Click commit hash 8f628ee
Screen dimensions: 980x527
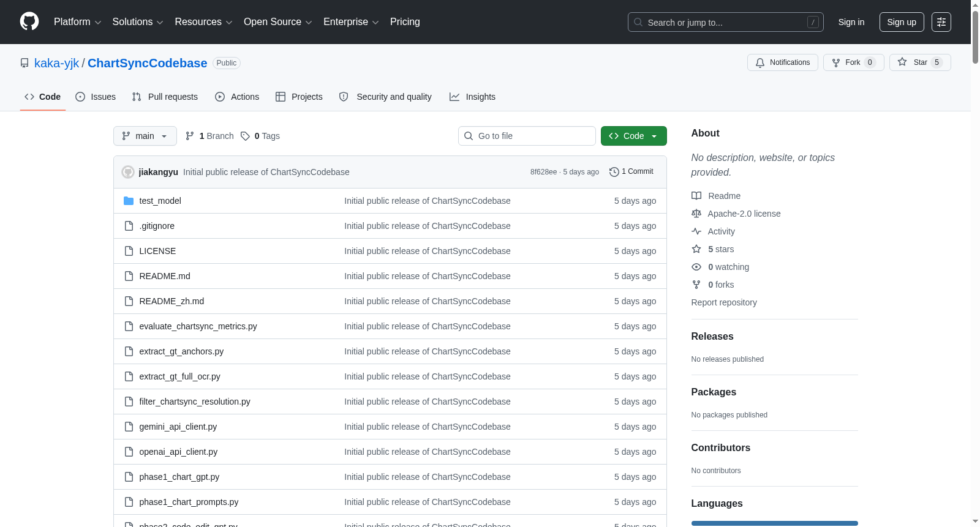point(544,172)
